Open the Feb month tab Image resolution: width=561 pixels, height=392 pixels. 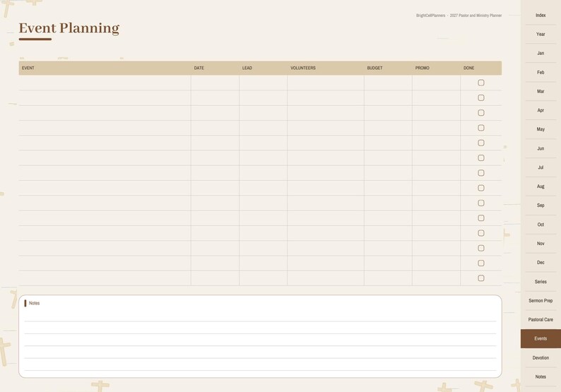coord(541,72)
